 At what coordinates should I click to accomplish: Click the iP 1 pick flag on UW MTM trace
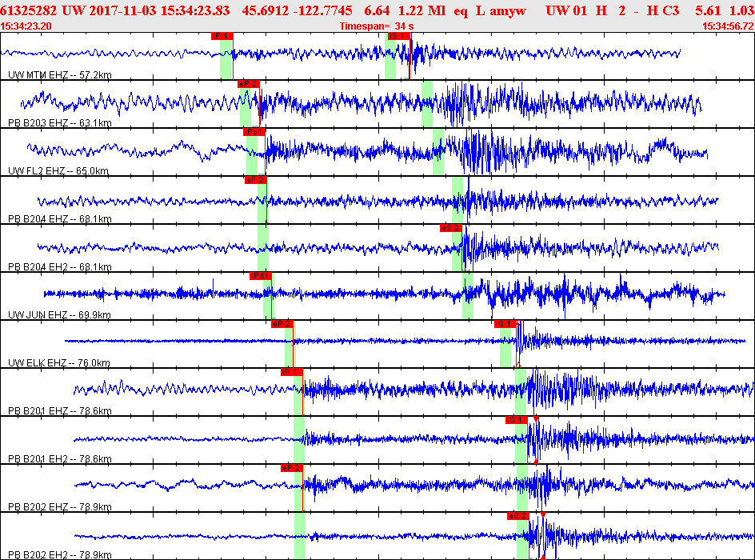pos(222,36)
